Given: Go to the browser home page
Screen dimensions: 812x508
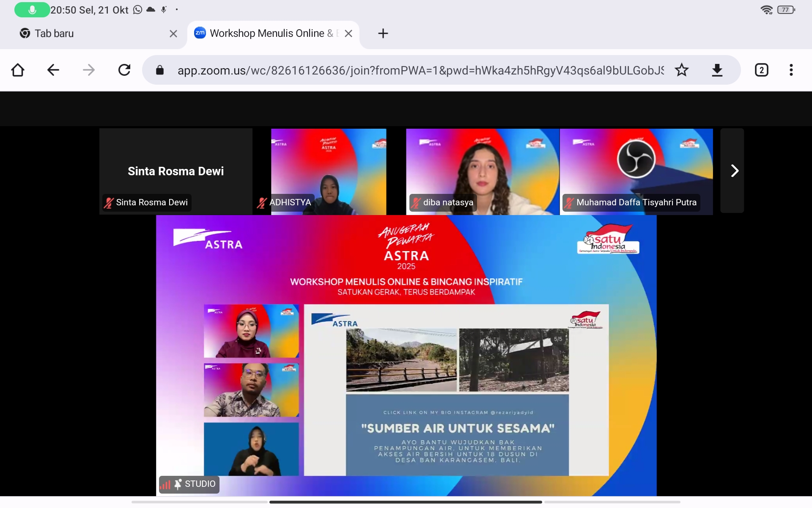Looking at the screenshot, I should click(x=18, y=70).
